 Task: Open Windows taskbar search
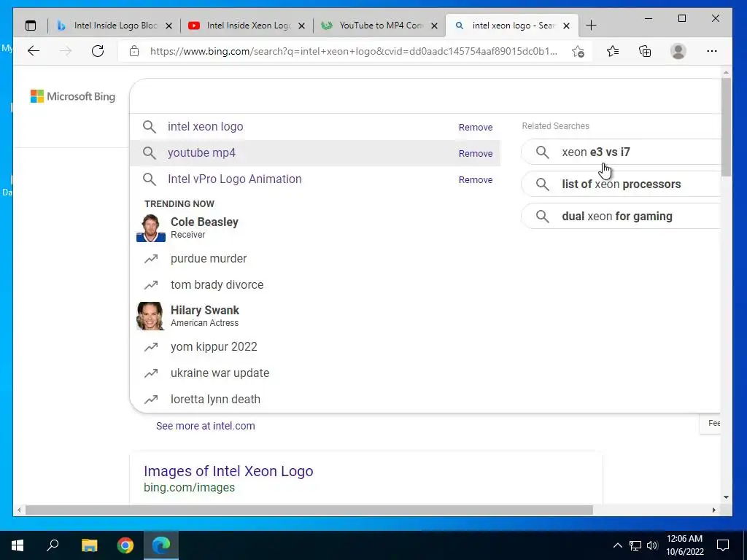53,545
